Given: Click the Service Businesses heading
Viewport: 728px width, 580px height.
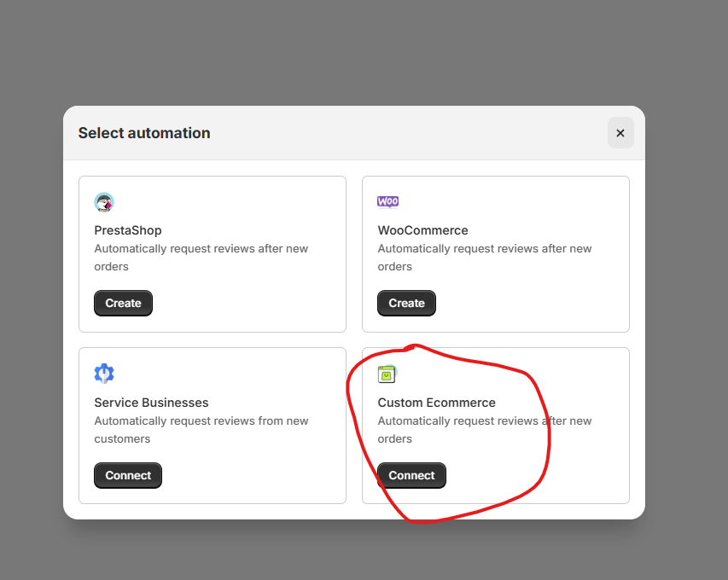Looking at the screenshot, I should [x=151, y=403].
